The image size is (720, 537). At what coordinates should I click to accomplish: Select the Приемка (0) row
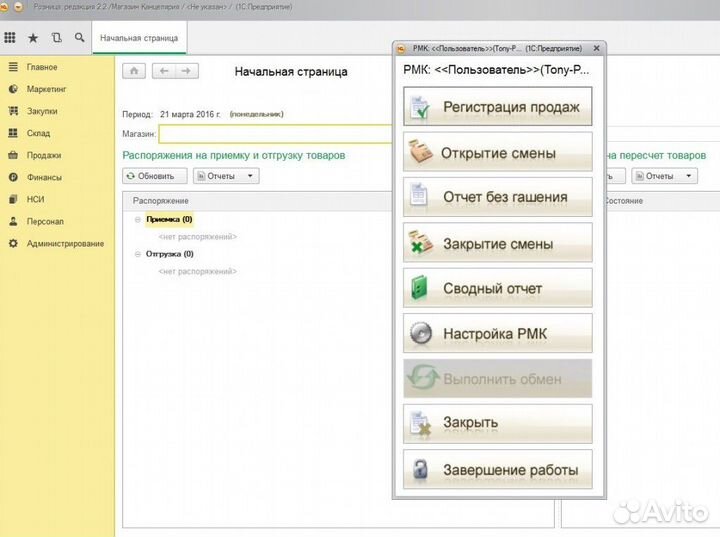tap(169, 220)
